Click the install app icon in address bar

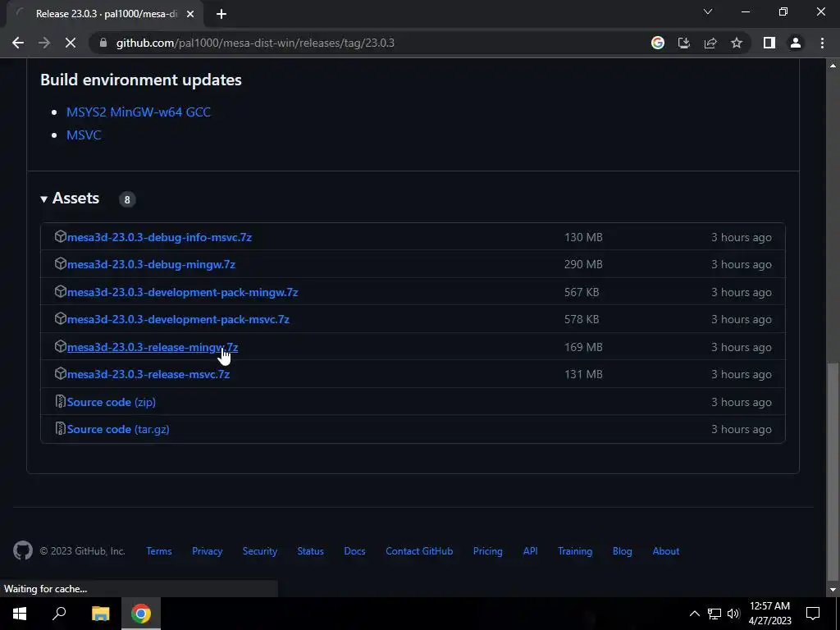point(684,43)
